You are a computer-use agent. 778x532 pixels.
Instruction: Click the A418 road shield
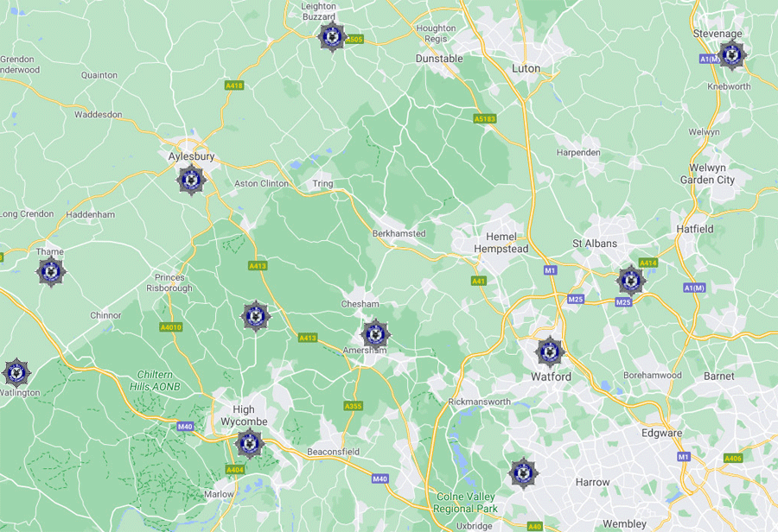pyautogui.click(x=233, y=85)
